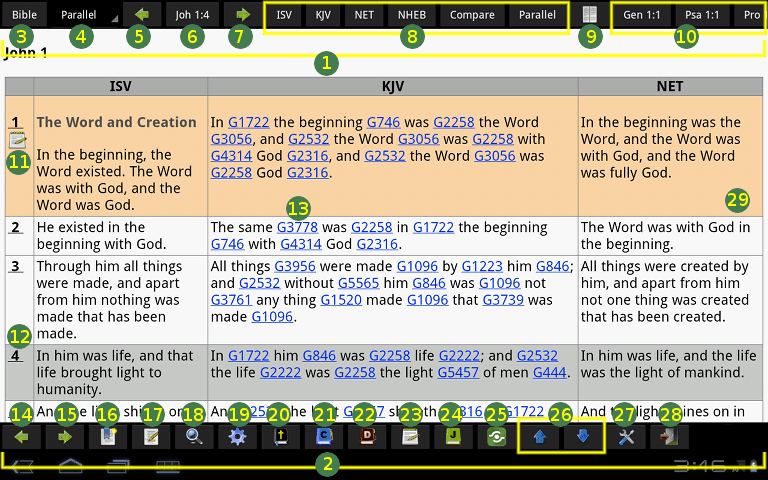
Task: Click the Bible button in the top bar
Action: click(x=24, y=15)
